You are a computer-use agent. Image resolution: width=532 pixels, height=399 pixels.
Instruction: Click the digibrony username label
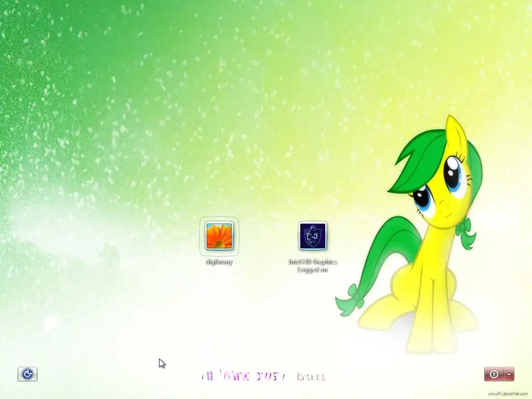tap(219, 262)
